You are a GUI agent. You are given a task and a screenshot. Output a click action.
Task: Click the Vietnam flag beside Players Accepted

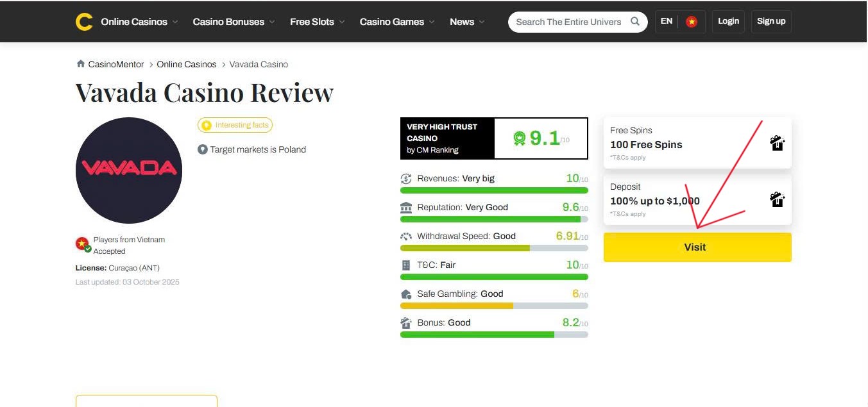(x=83, y=244)
